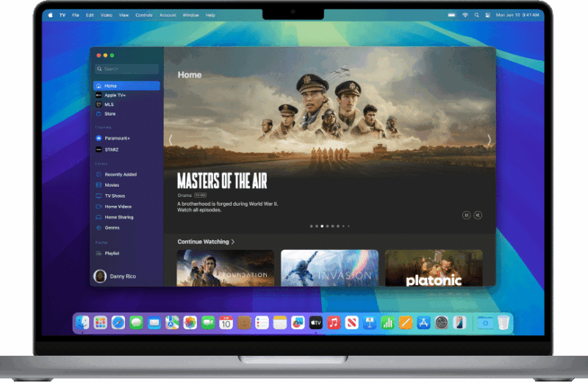
Task: Open Music from the Dock
Action: click(x=334, y=323)
